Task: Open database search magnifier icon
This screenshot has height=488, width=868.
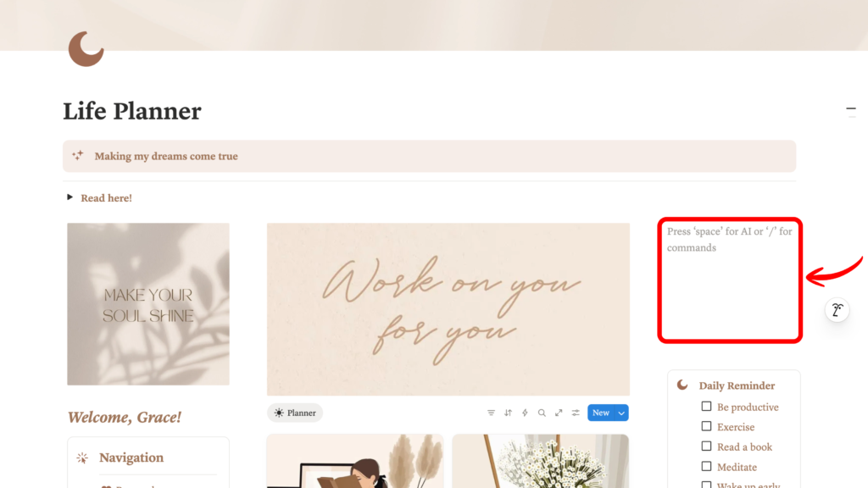Action: click(542, 413)
